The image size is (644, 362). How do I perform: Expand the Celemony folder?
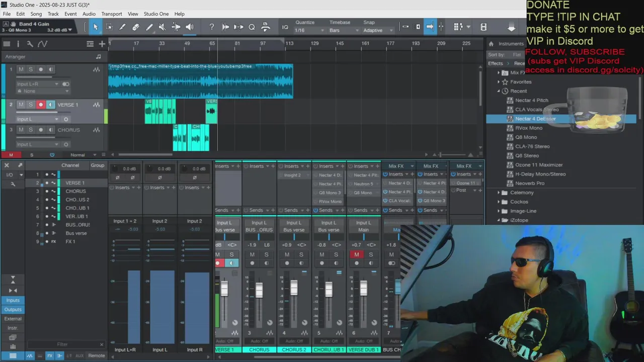click(499, 193)
